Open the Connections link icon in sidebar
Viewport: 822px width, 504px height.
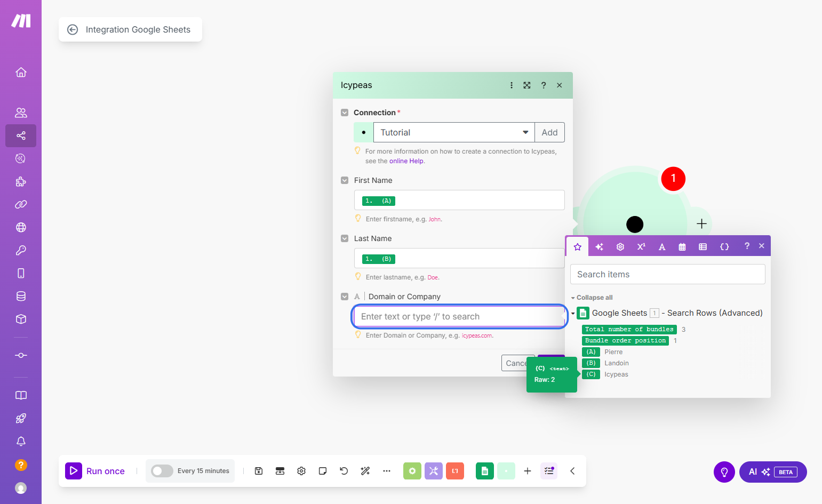(x=21, y=204)
